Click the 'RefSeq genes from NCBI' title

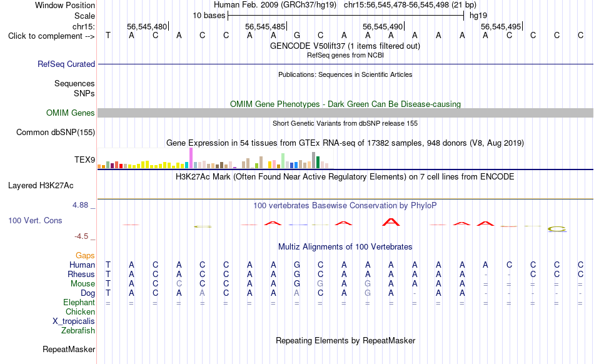[x=345, y=55]
